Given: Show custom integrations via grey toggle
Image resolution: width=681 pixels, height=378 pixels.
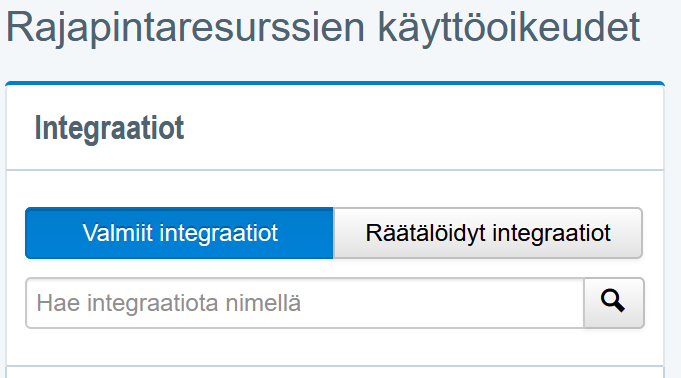Looking at the screenshot, I should pyautogui.click(x=488, y=233).
